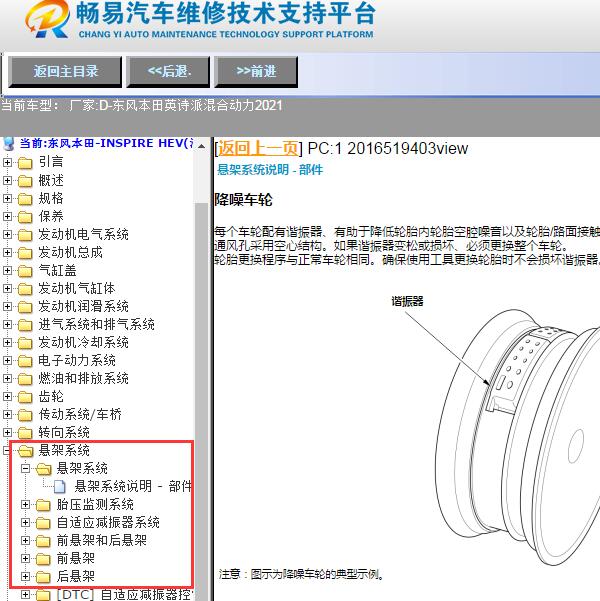This screenshot has height=601, width=600.
Task: Expand the 自适应减振器系统 node
Action: 25,522
